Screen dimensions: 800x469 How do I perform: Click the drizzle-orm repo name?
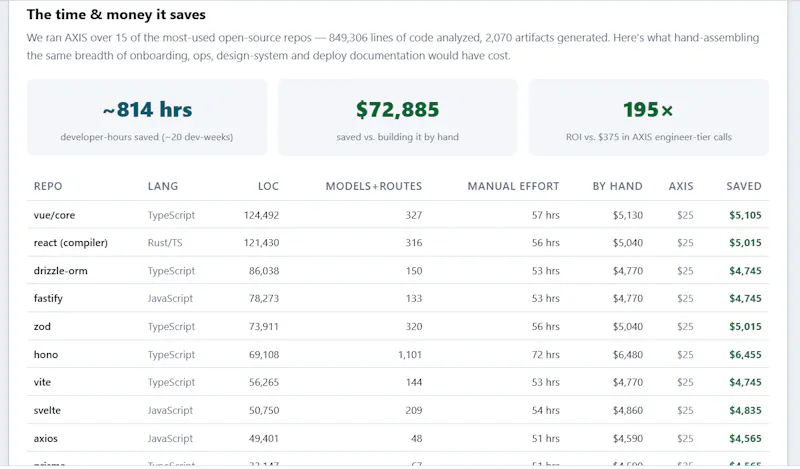[60, 271]
